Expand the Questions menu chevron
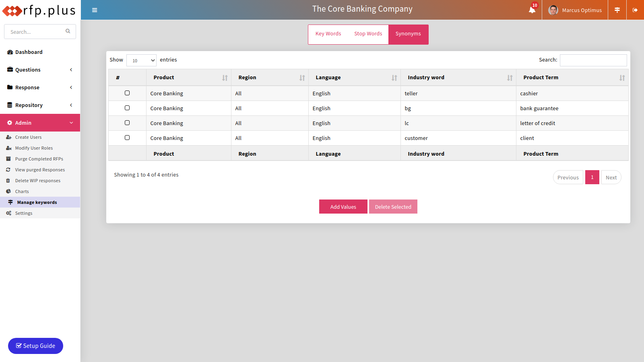Viewport: 644px width, 362px height. 71,70
